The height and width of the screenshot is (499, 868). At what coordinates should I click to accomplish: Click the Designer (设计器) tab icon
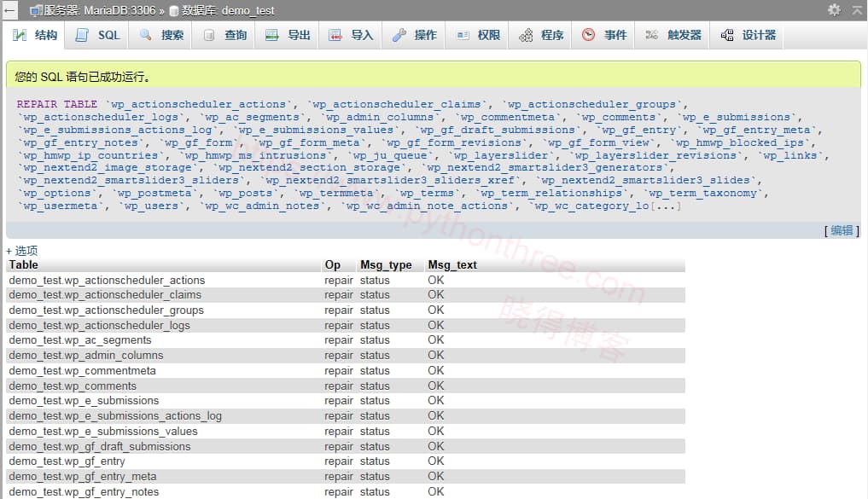click(x=727, y=36)
